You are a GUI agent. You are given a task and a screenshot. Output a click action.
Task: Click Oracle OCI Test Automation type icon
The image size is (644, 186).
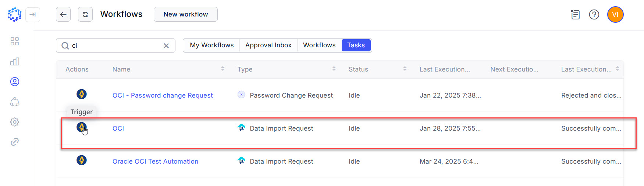241,161
